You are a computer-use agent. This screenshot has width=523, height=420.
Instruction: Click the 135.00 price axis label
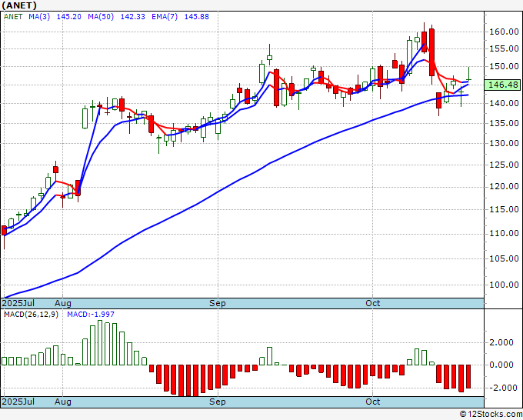(x=504, y=123)
